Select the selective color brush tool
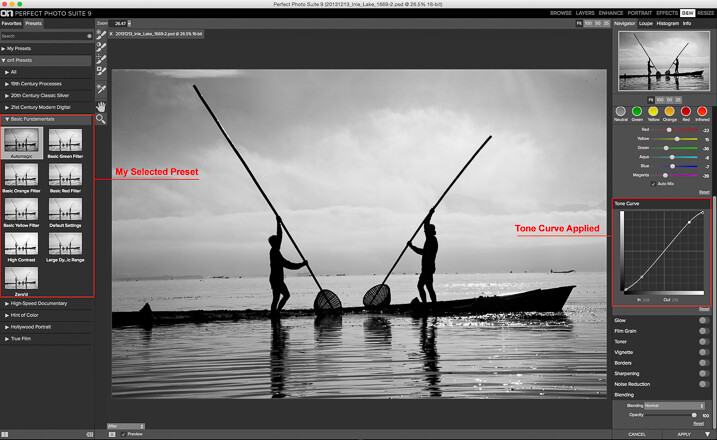Image resolution: width=717 pixels, height=440 pixels. coord(101,71)
